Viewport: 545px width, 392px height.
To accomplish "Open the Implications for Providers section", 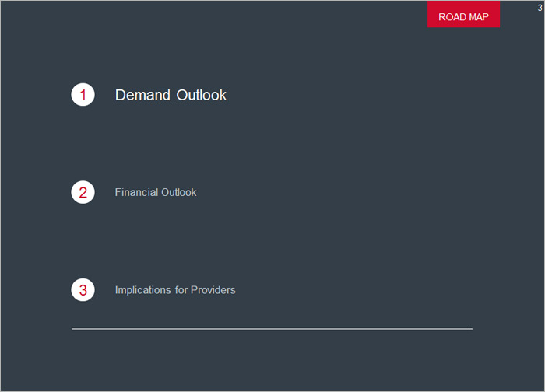I will tap(175, 290).
